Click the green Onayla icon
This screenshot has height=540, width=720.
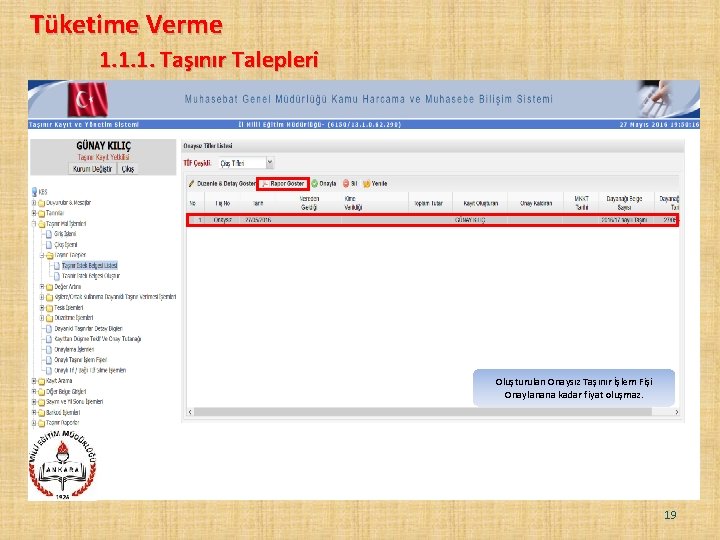coord(315,184)
